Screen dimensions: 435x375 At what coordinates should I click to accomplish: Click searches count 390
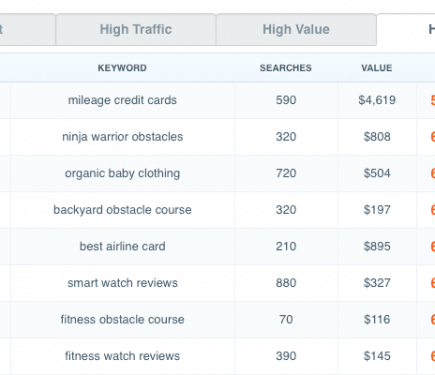tap(286, 356)
